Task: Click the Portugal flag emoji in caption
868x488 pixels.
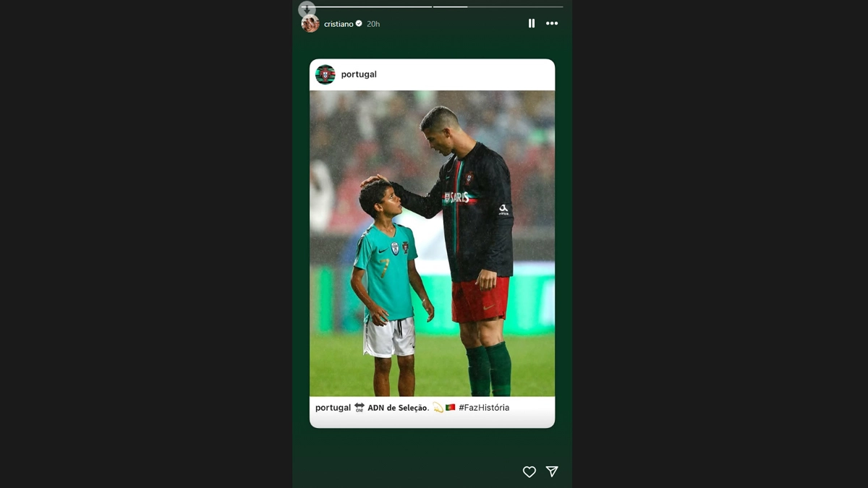Action: (x=450, y=408)
